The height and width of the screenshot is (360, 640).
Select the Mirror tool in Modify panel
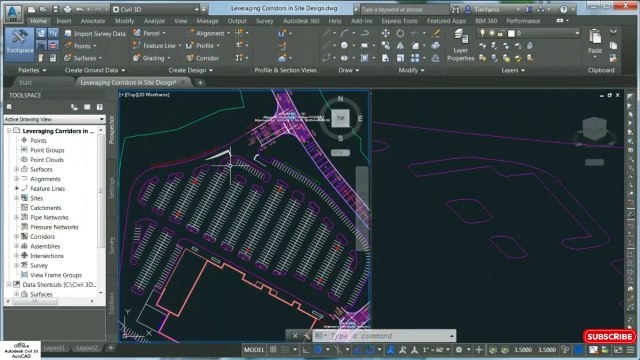click(400, 46)
